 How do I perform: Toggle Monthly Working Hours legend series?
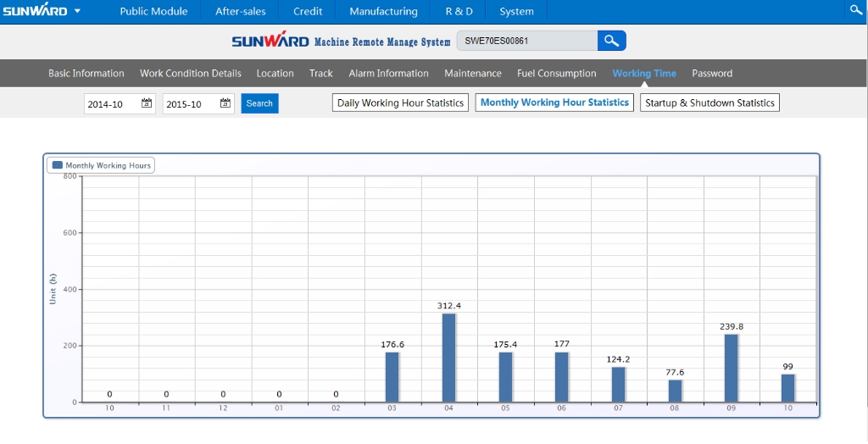pos(101,165)
